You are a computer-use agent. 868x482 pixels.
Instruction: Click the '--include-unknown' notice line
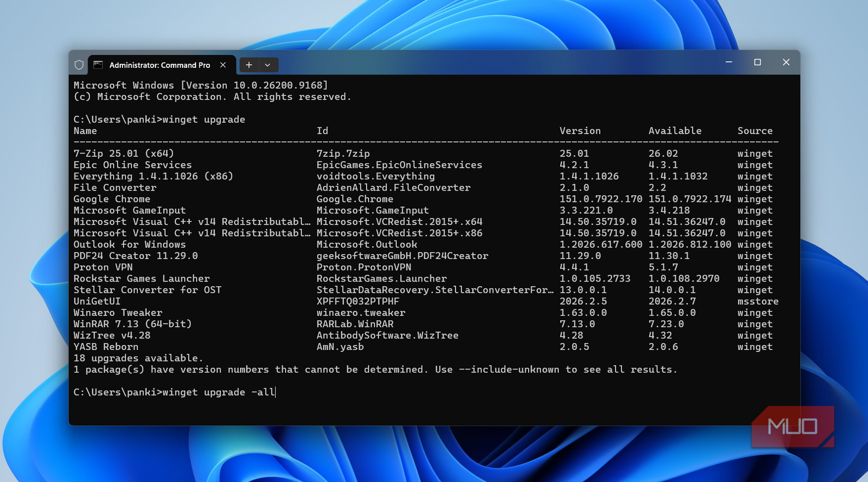coord(375,369)
